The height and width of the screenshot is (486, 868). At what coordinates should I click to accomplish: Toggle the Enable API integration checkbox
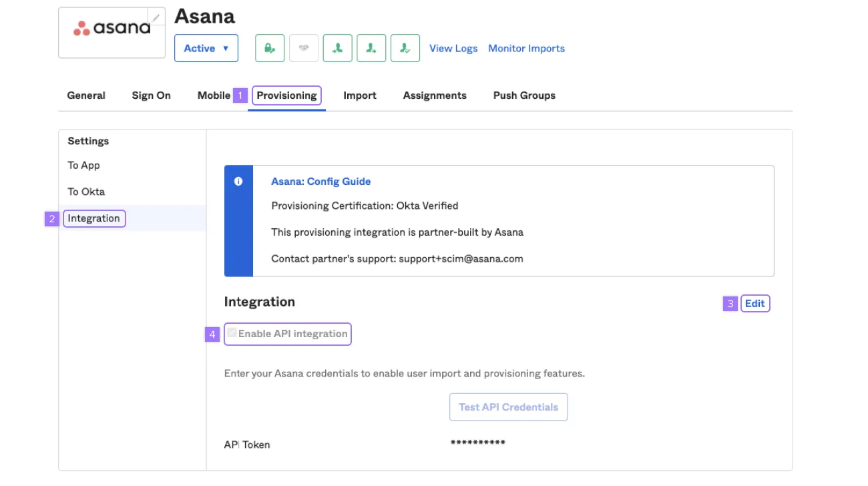click(x=232, y=333)
